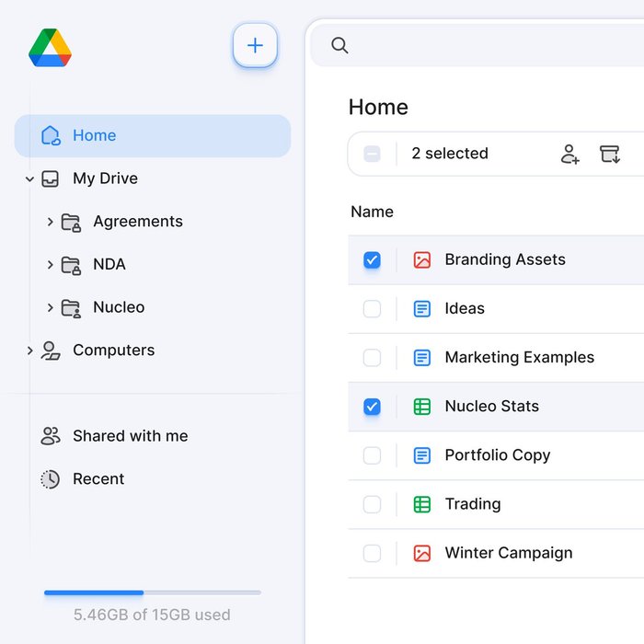
Task: Open Home in the sidebar
Action: point(153,135)
